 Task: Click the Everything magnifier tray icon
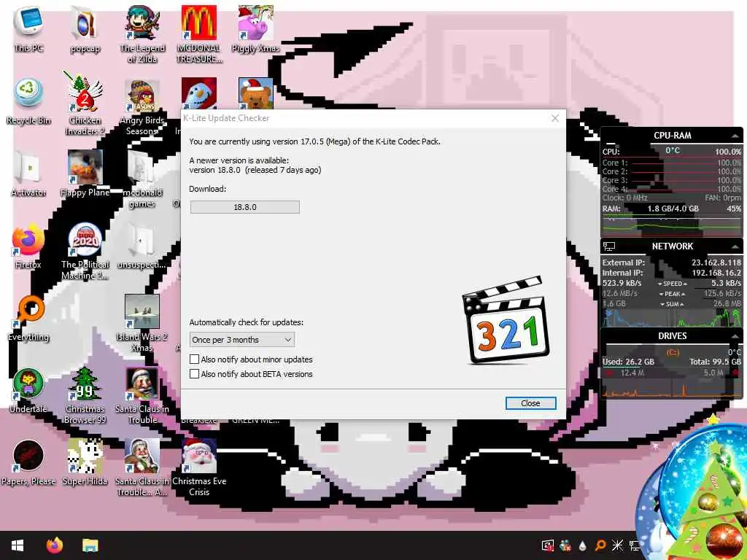point(600,545)
